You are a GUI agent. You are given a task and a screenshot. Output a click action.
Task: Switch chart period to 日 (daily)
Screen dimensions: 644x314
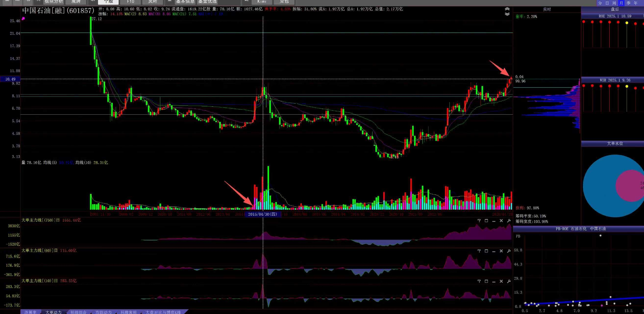tap(607, 3)
